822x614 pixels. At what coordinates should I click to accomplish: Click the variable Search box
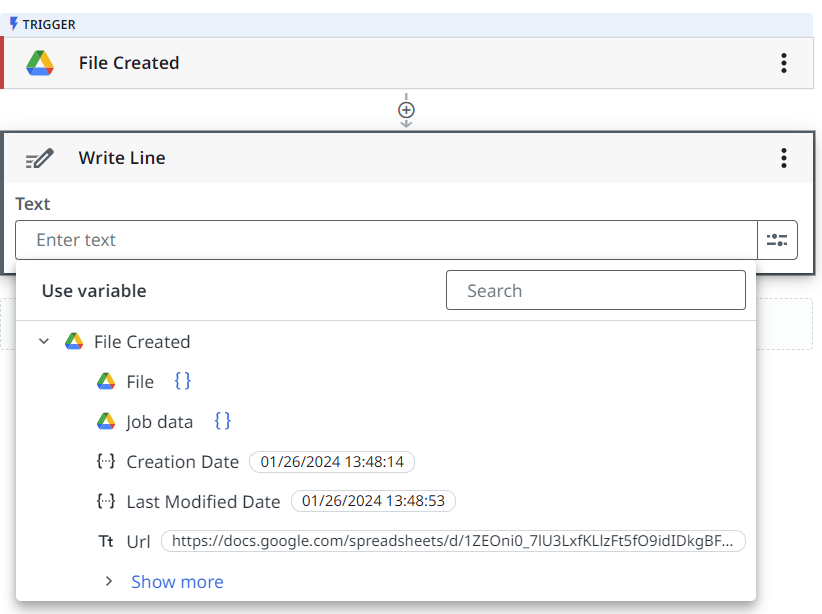coord(595,290)
